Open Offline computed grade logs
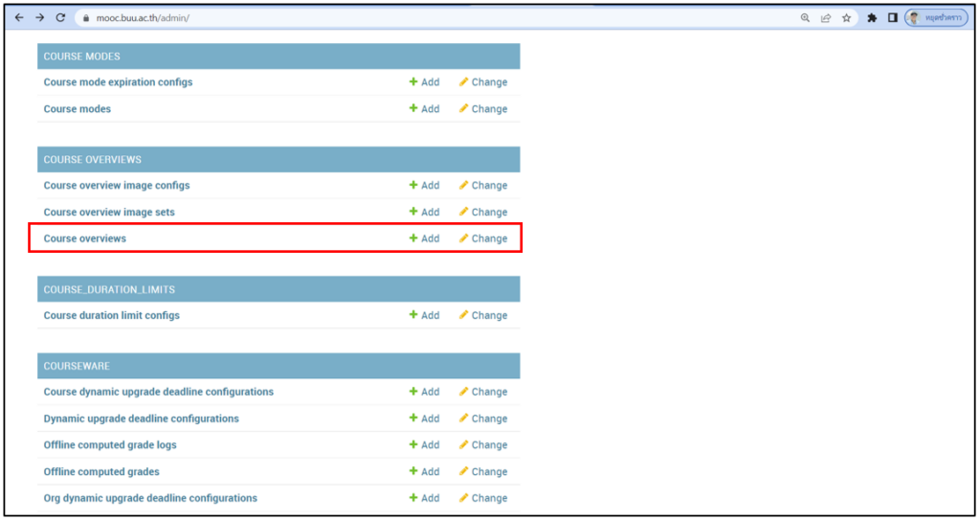980x520 pixels. tap(110, 445)
